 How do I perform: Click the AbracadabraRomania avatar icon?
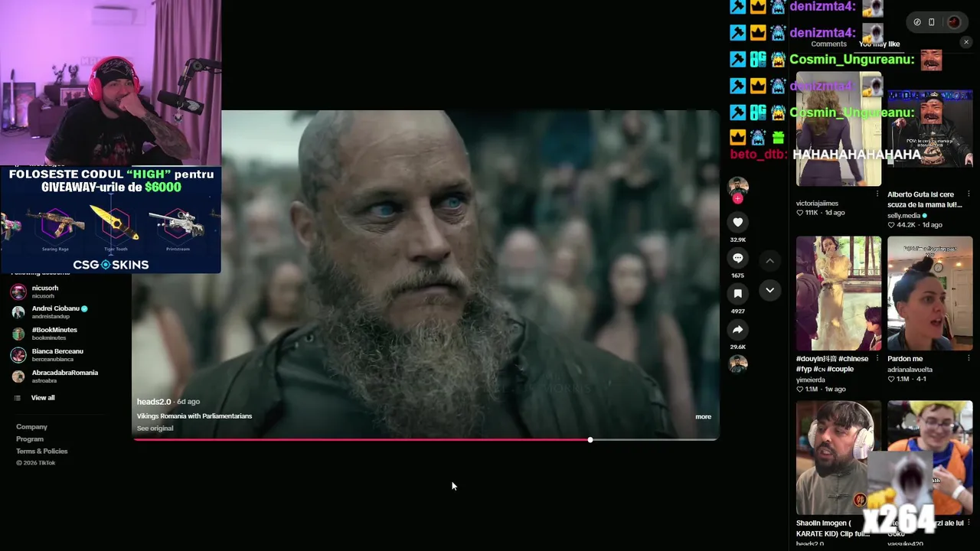(18, 377)
